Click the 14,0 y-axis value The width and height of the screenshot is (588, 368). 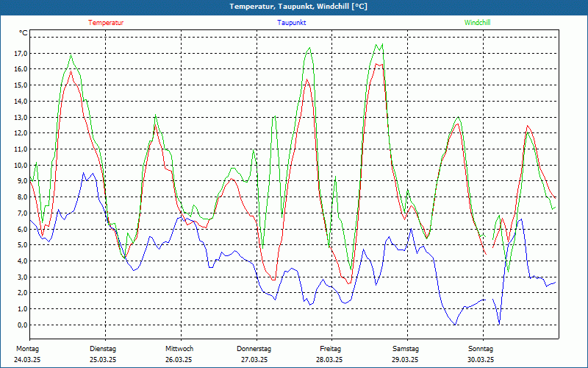(21, 102)
